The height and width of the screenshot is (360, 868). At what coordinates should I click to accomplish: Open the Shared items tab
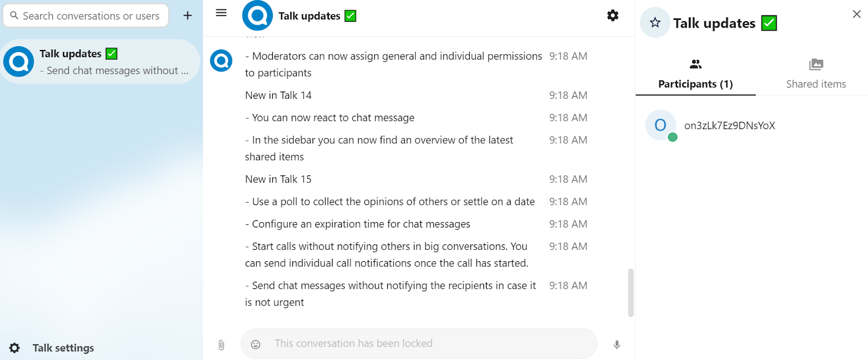[x=816, y=74]
